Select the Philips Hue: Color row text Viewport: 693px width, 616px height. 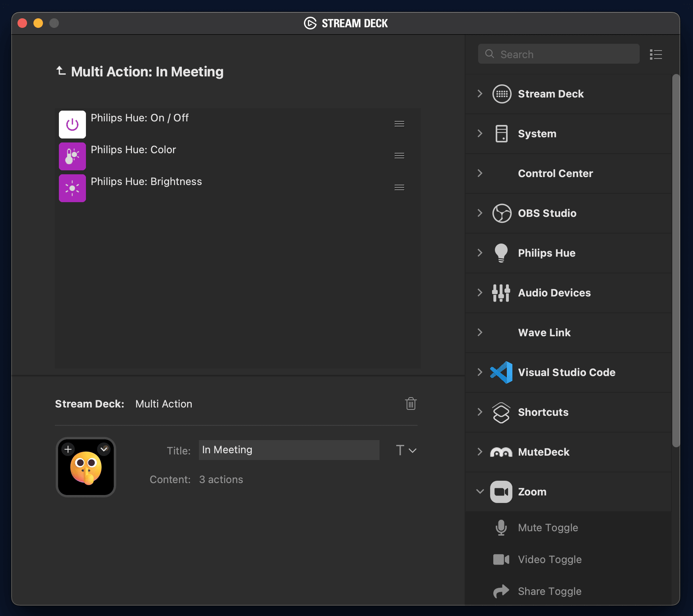click(133, 150)
